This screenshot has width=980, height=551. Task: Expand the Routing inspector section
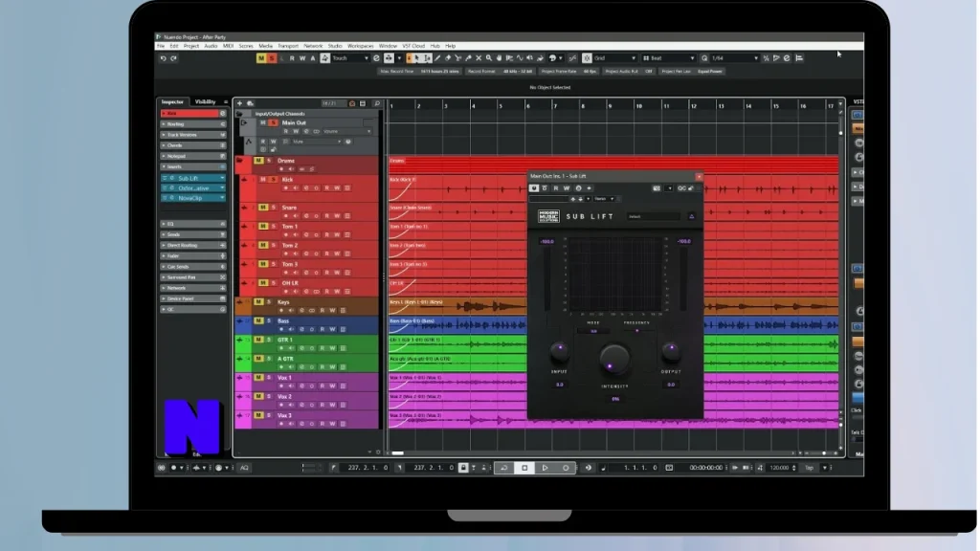point(193,124)
